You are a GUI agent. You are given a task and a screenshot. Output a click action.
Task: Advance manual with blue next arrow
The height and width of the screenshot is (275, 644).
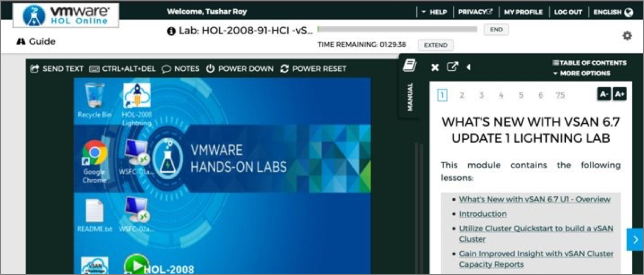[635, 240]
